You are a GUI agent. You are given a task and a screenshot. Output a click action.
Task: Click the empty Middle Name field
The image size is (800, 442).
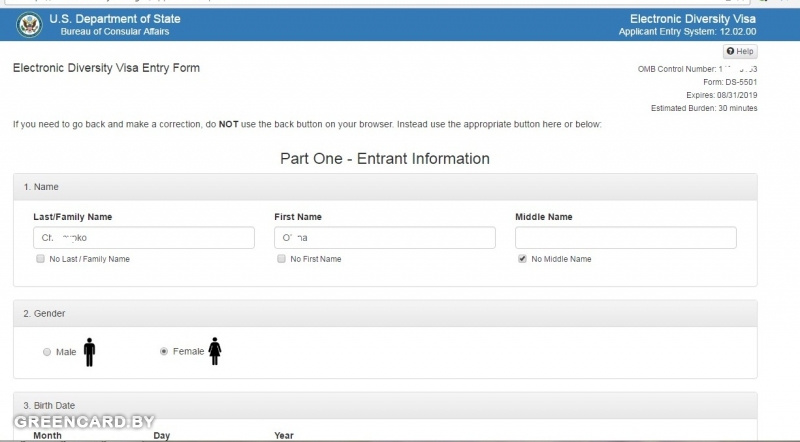pyautogui.click(x=625, y=238)
